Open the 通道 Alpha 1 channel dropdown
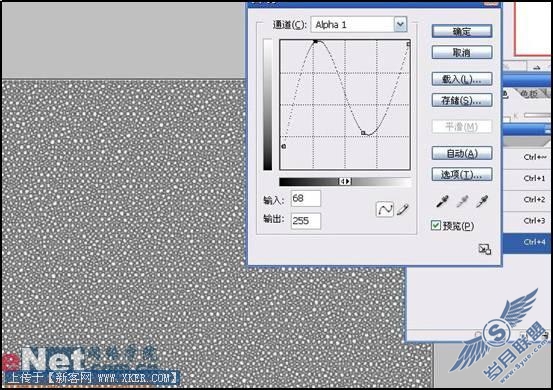553x390 pixels. 359,24
